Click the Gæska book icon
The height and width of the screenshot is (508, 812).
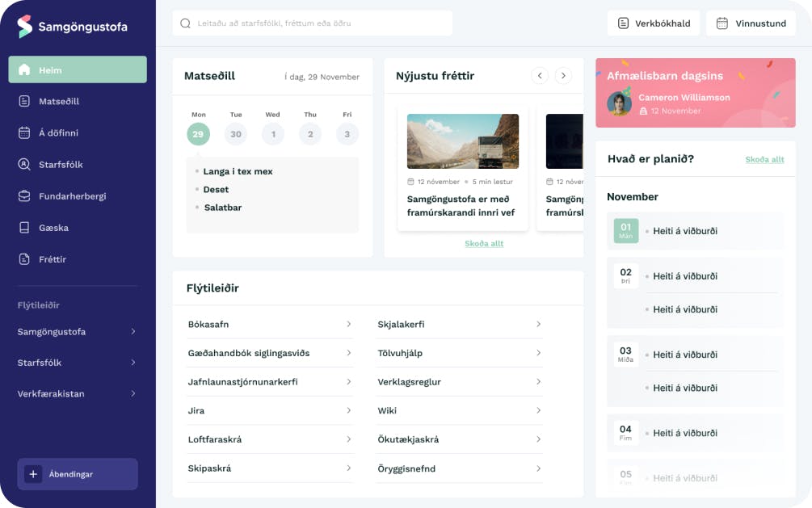pos(24,227)
